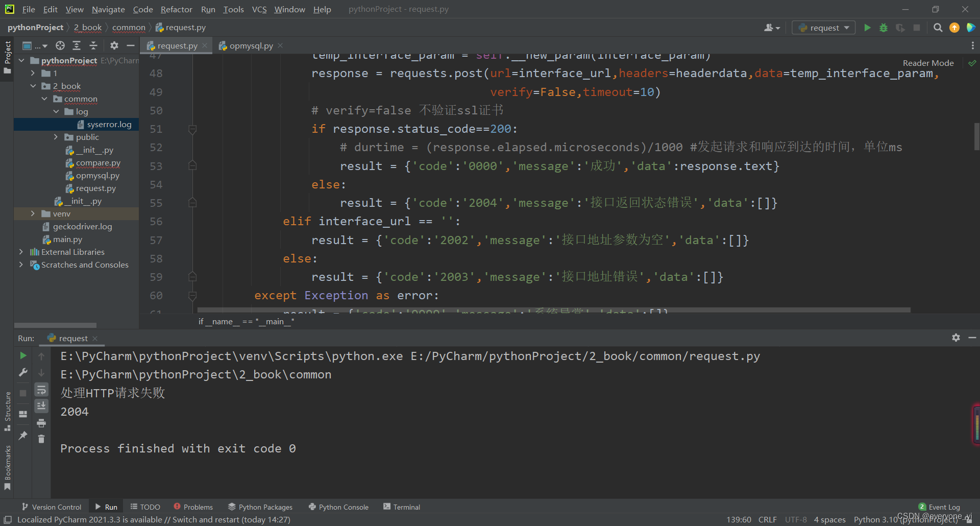Switch to request.py editor tab
This screenshot has width=980, height=526.
(177, 45)
